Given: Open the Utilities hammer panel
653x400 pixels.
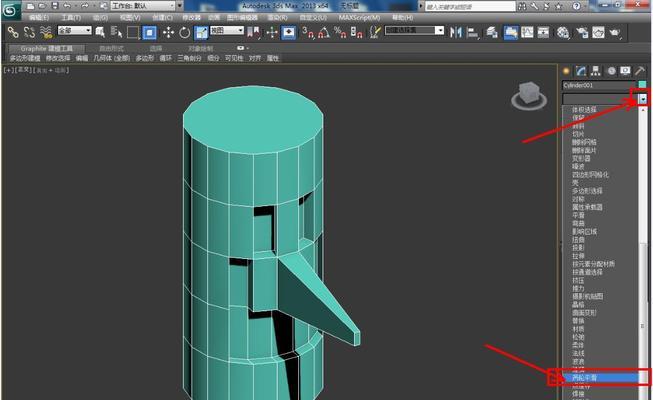Looking at the screenshot, I should click(639, 71).
